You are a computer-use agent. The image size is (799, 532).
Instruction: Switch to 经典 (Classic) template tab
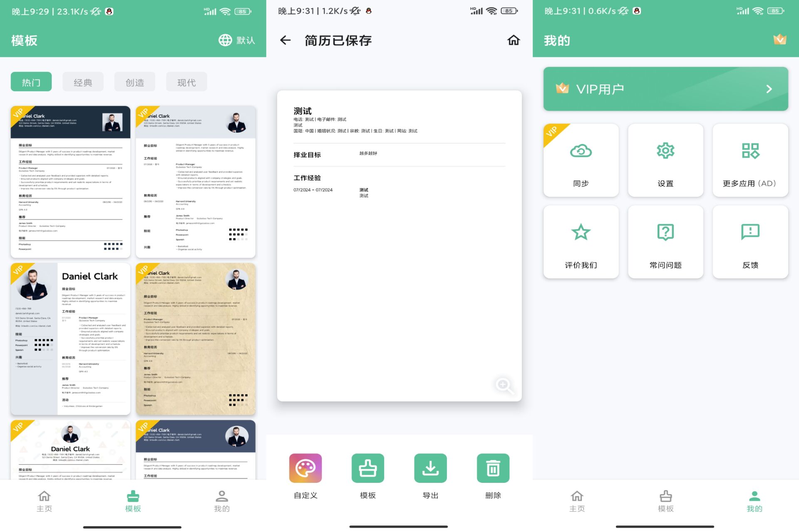point(82,82)
